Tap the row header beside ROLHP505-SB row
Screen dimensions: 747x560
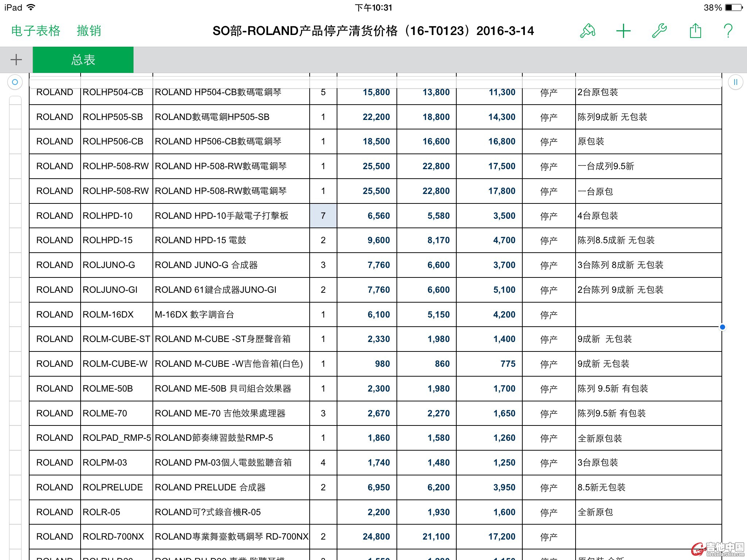tap(15, 117)
